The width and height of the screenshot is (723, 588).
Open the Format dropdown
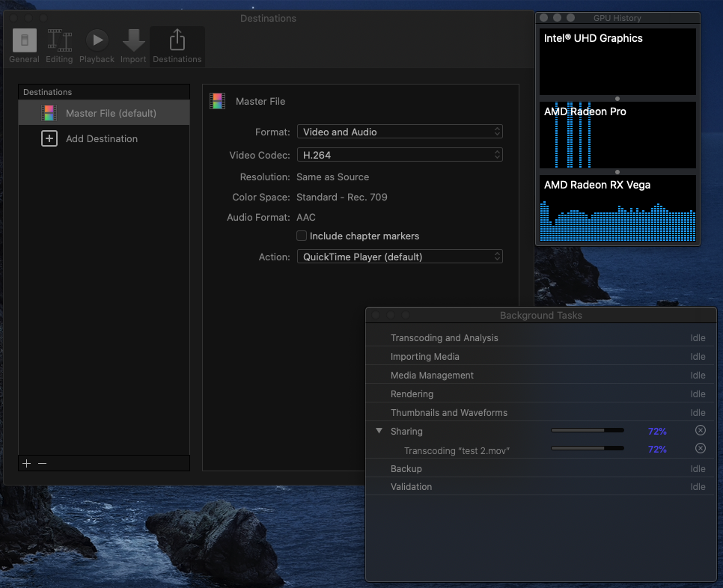pyautogui.click(x=400, y=132)
